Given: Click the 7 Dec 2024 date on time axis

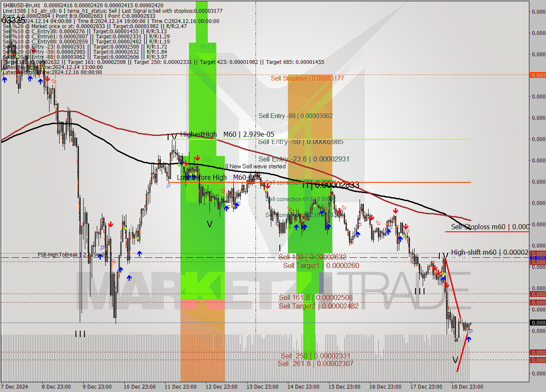Looking at the screenshot, I should 15,387.
